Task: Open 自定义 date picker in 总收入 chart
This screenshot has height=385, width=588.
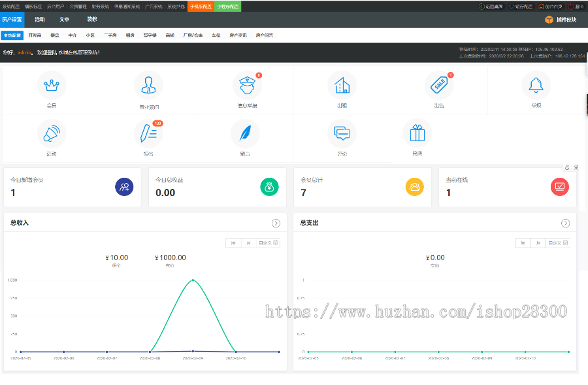Action: click(x=268, y=243)
